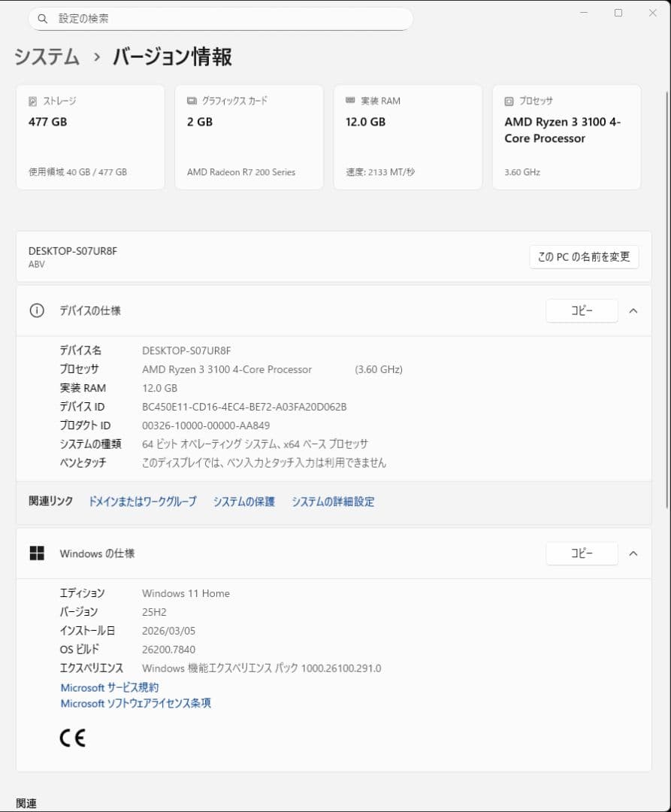Click the installed RAM chip icon
The image size is (671, 812).
350,100
